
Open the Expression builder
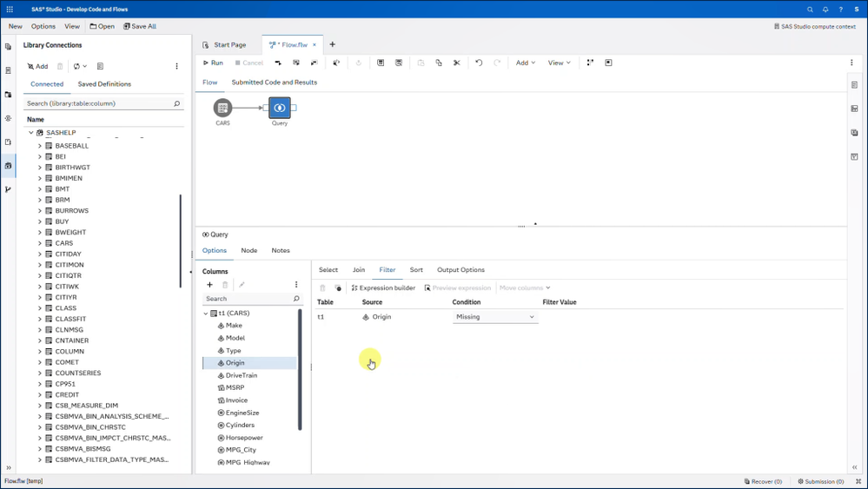click(384, 288)
